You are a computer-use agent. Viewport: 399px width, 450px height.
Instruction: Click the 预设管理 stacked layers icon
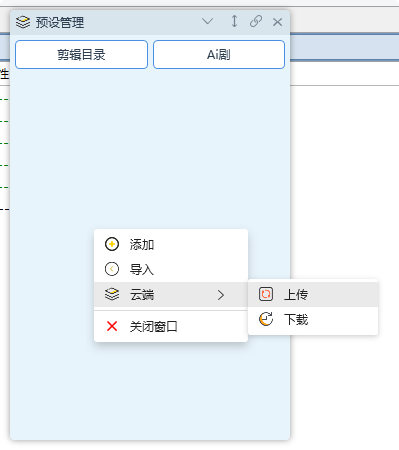(x=23, y=22)
